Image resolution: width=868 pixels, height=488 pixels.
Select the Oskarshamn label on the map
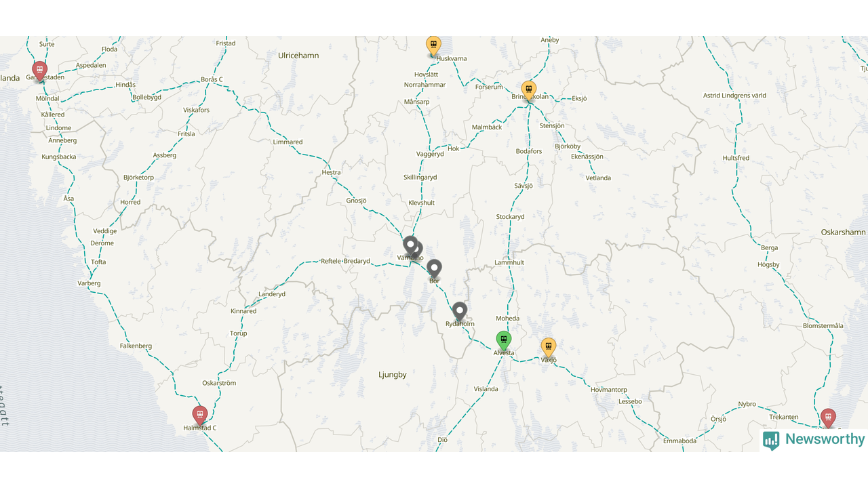[x=843, y=232]
